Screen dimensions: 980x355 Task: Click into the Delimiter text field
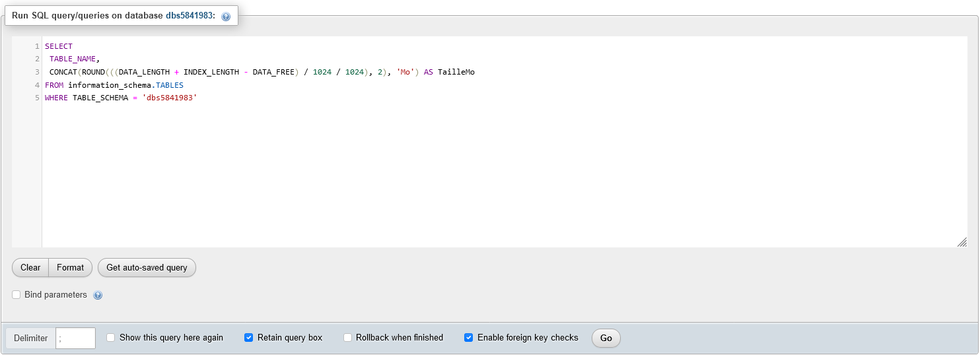click(x=75, y=339)
